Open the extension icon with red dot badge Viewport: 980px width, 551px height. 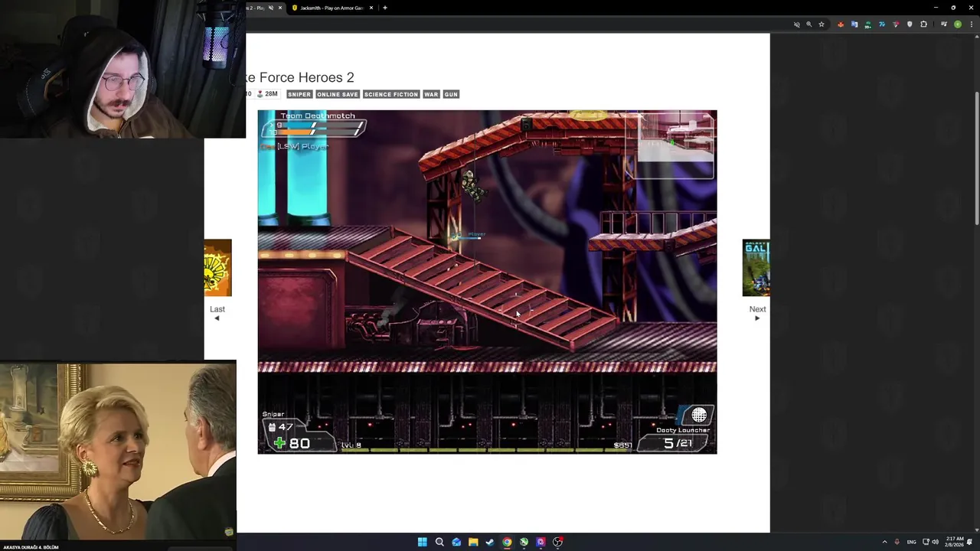click(896, 24)
